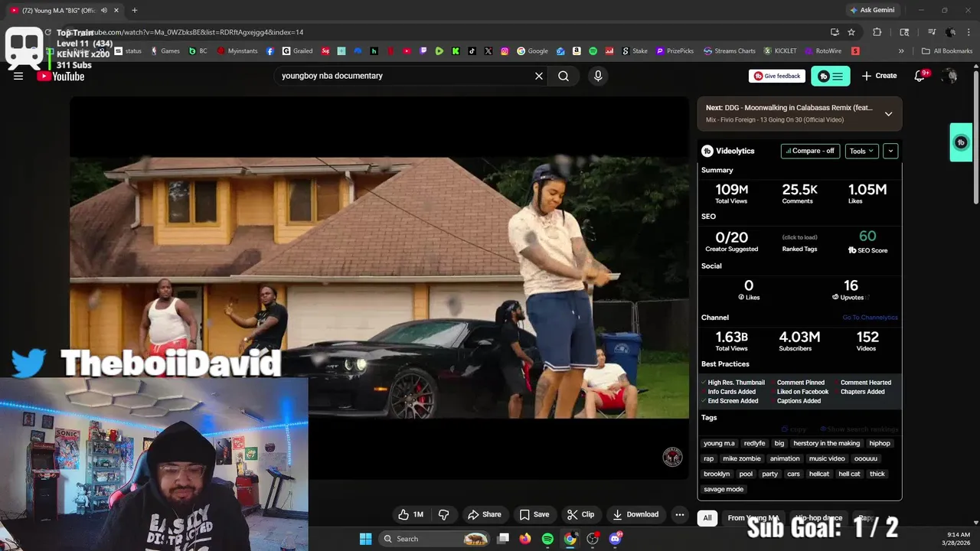Screen dimensions: 980x551
Task: Open the All Bookmarks folder
Action: coord(947,51)
